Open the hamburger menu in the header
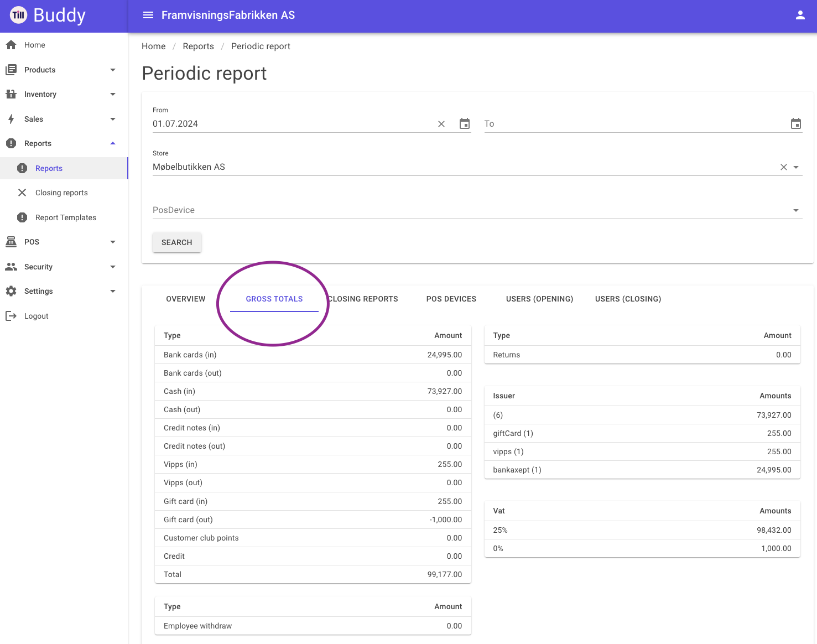Screen dimensions: 817x644 [148, 15]
